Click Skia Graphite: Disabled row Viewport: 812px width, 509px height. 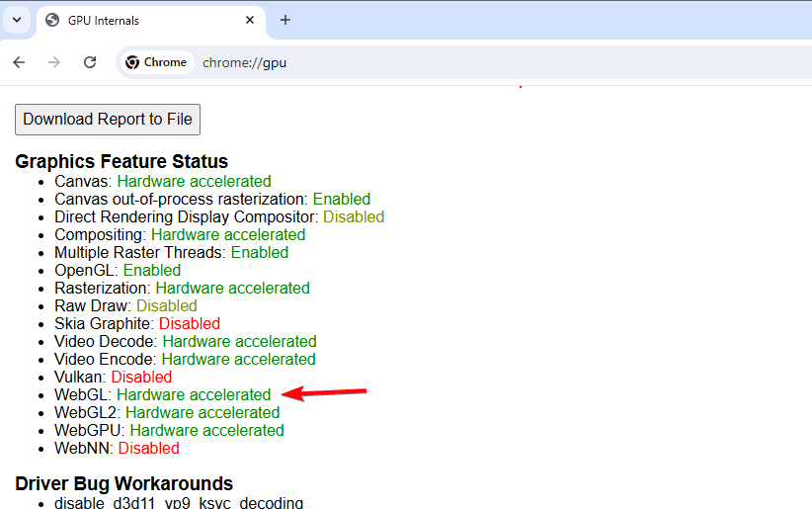tap(137, 323)
